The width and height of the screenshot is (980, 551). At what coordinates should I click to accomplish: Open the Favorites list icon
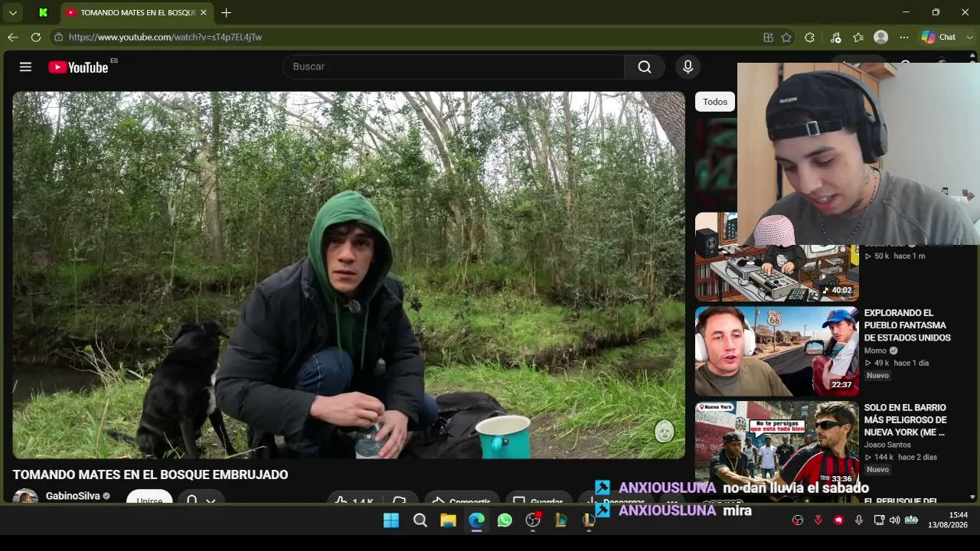(x=858, y=37)
